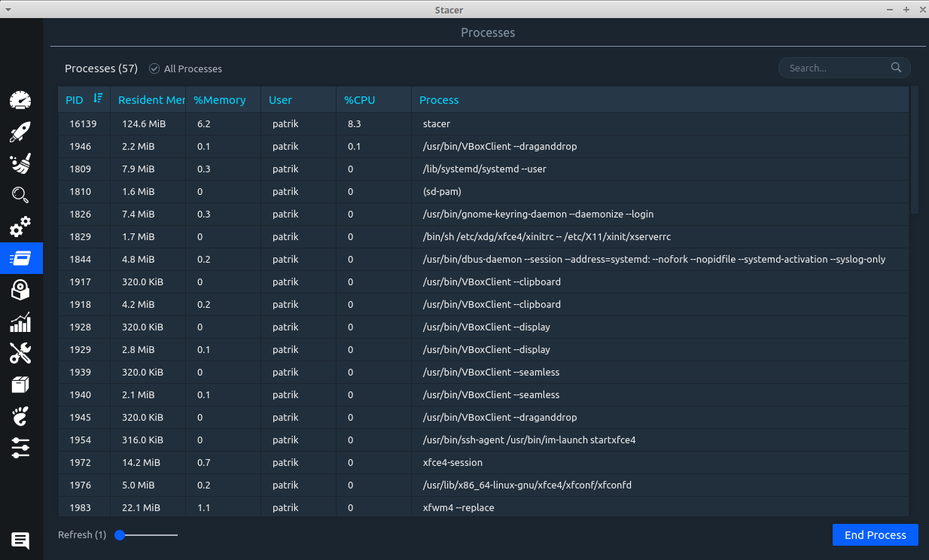Open Settings sliders icon in sidebar
This screenshot has width=929, height=560.
(20, 448)
